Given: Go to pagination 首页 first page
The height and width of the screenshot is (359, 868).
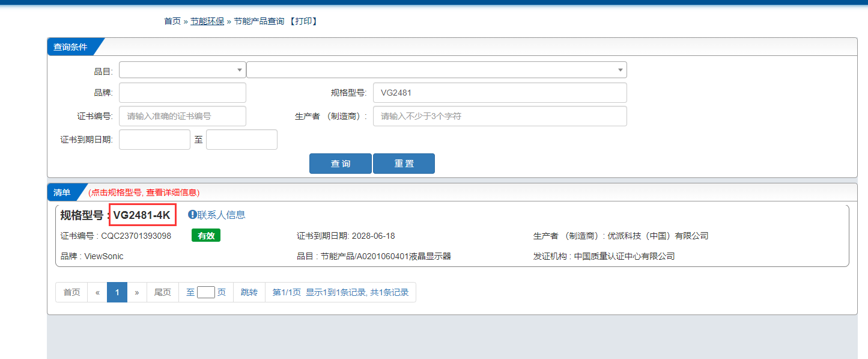Looking at the screenshot, I should [71, 292].
